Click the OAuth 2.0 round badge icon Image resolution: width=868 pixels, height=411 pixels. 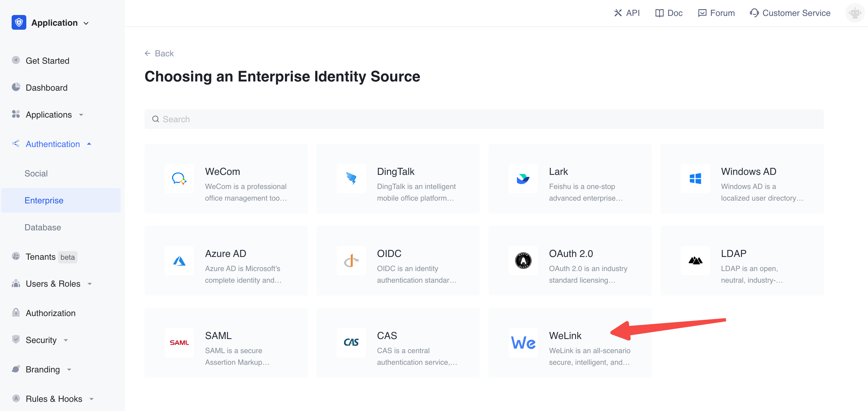coord(523,261)
